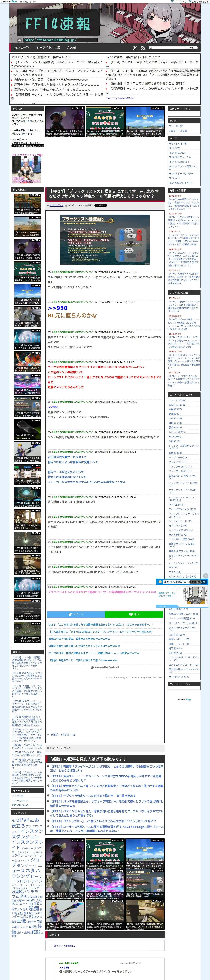Open 金策 (121) category link
The width and height of the screenshot is (210, 980).
point(175,441)
